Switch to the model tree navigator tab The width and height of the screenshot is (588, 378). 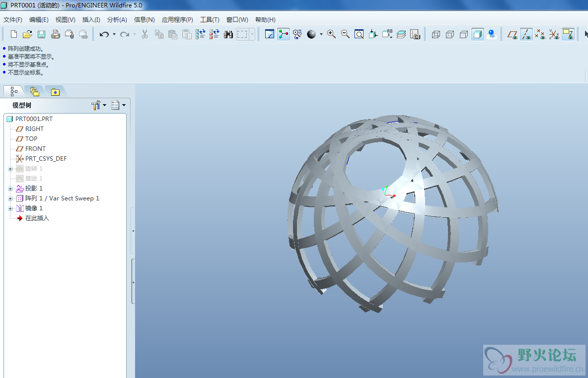14,91
